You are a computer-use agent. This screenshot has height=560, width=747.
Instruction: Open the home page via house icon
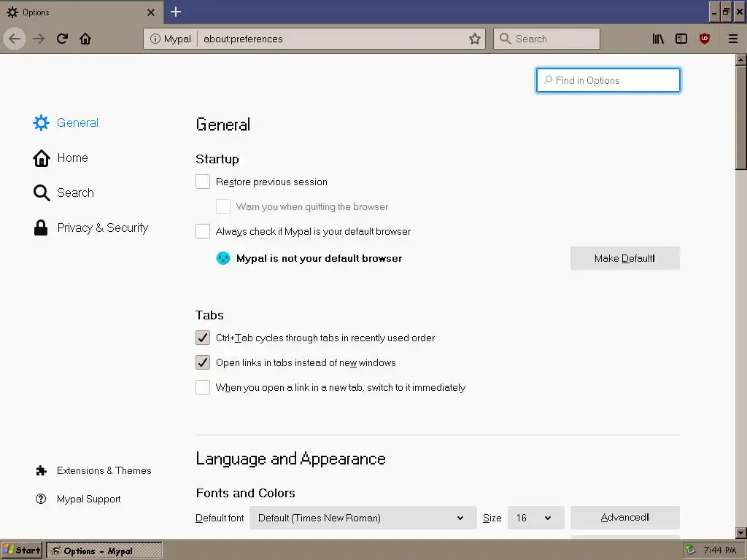point(85,39)
